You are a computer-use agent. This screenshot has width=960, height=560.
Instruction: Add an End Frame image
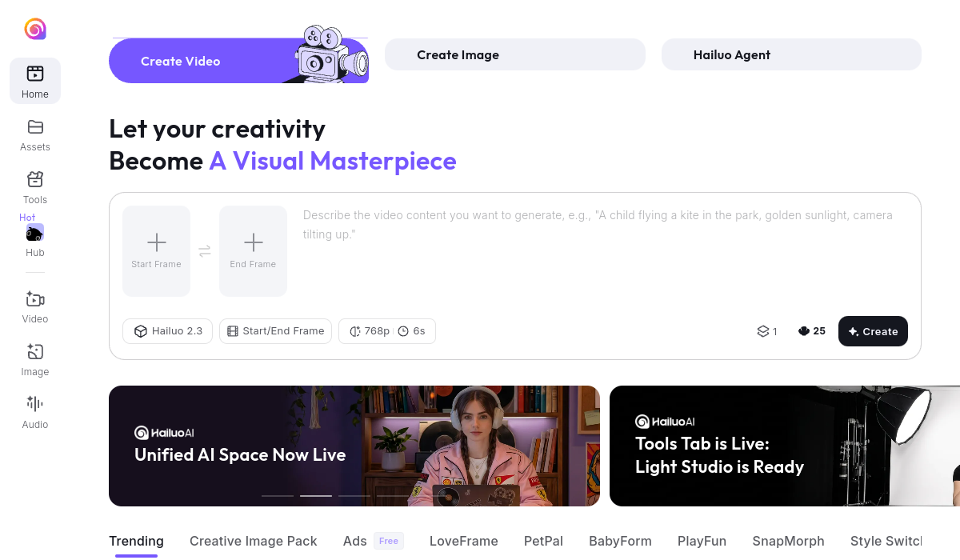(253, 251)
